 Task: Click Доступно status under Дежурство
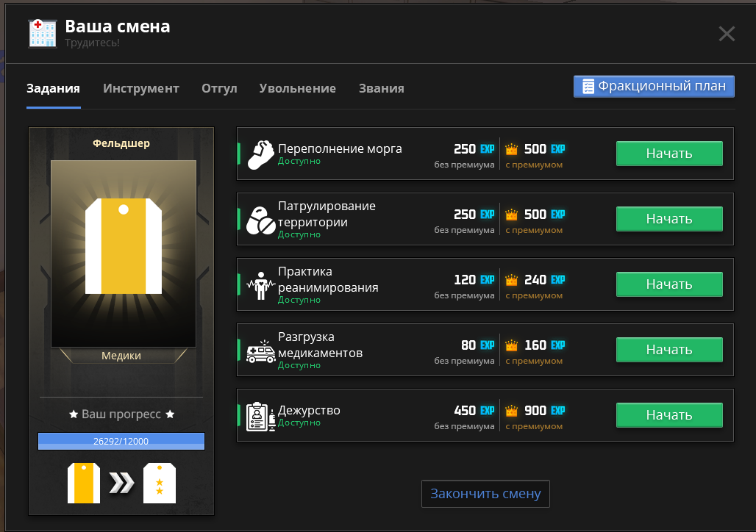pos(299,423)
